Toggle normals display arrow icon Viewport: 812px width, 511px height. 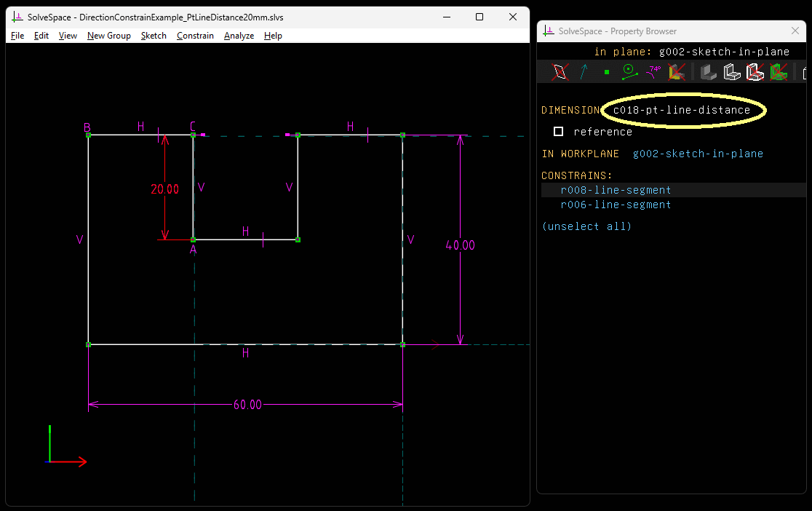[584, 71]
